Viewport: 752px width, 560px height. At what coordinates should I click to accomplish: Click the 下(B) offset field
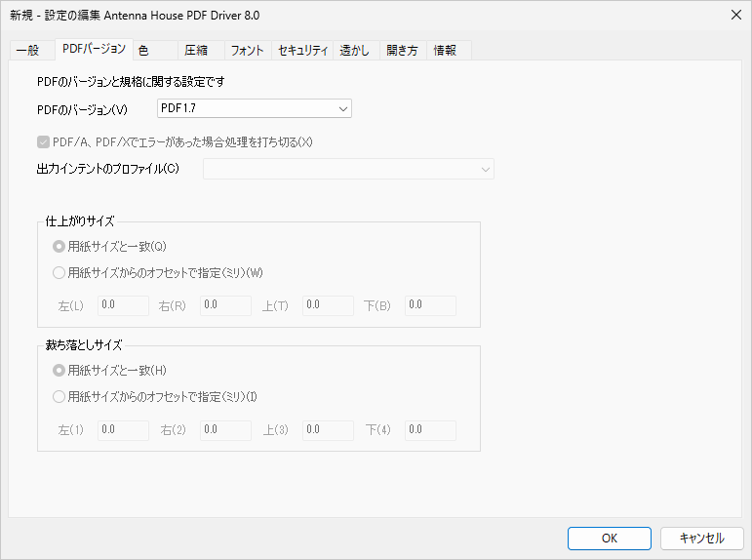430,305
